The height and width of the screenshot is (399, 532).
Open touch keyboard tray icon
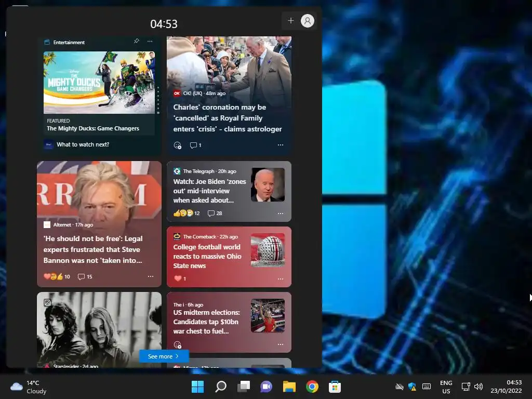[427, 387]
